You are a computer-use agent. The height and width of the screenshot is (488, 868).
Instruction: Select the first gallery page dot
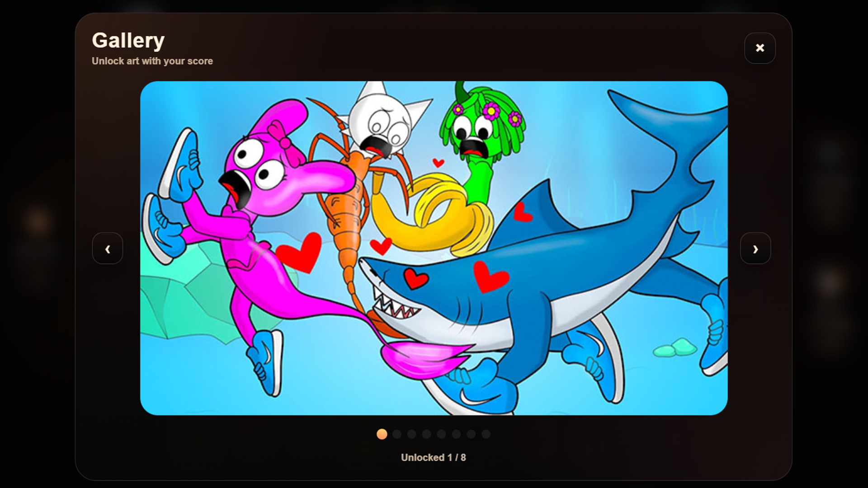(x=382, y=434)
